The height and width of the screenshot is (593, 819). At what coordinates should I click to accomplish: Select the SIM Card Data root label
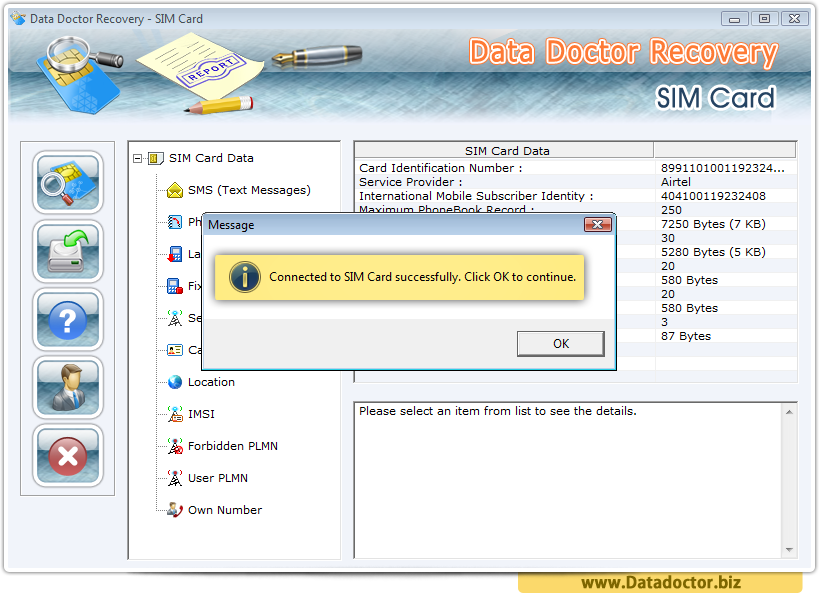(211, 158)
